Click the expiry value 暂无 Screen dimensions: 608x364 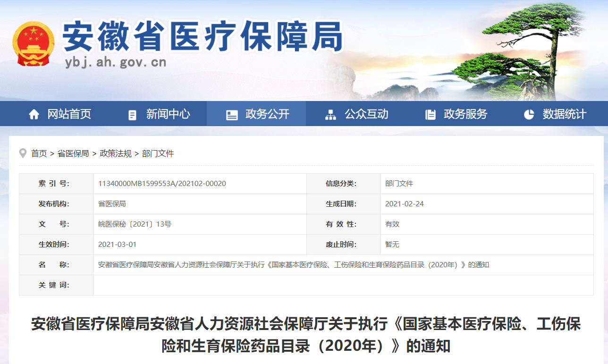(392, 245)
